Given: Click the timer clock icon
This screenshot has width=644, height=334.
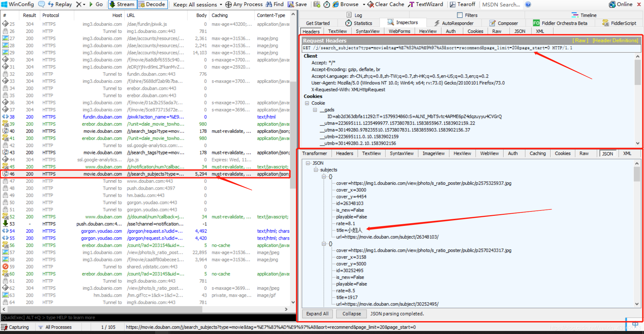Looking at the screenshot, I should (x=326, y=4).
